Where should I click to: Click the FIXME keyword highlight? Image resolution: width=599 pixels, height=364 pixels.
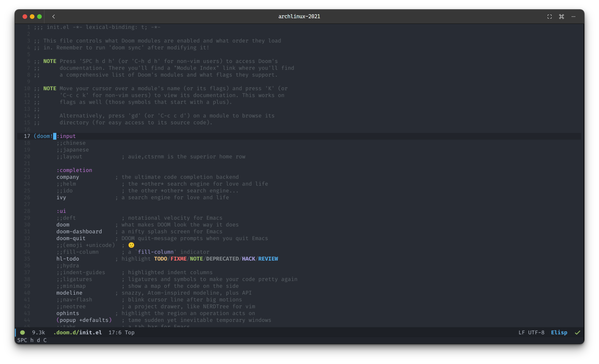point(179,259)
